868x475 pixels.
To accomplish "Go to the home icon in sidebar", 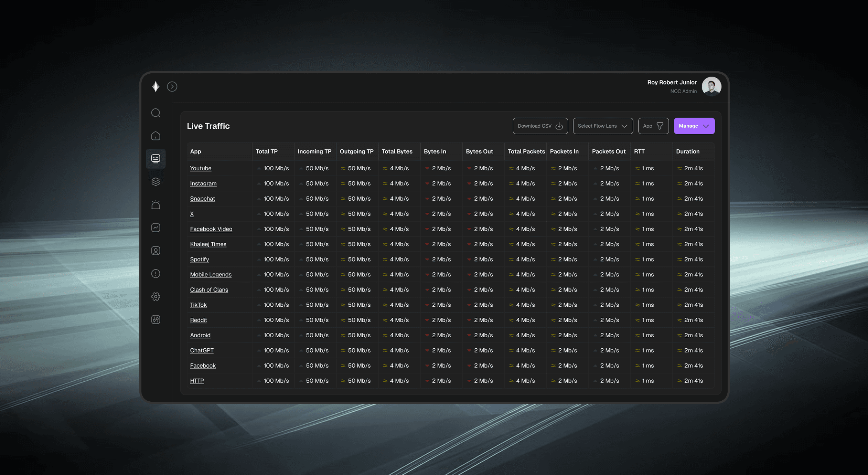I will tap(156, 136).
